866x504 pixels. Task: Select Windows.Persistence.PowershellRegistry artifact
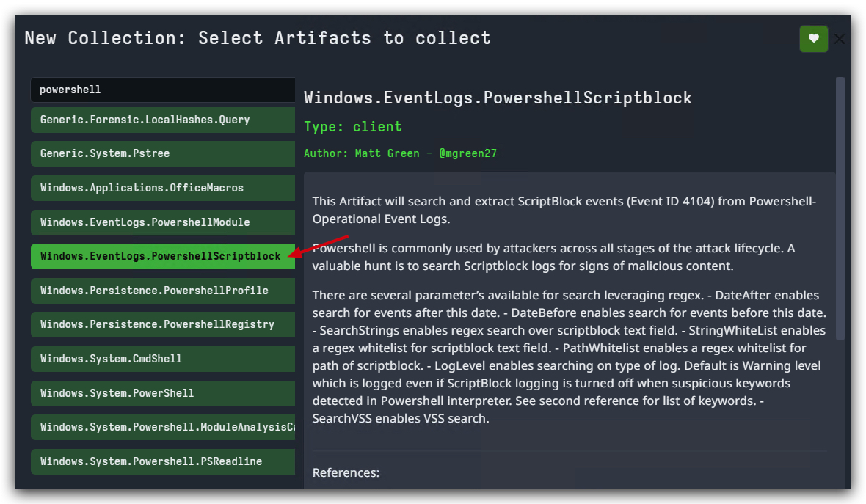163,324
